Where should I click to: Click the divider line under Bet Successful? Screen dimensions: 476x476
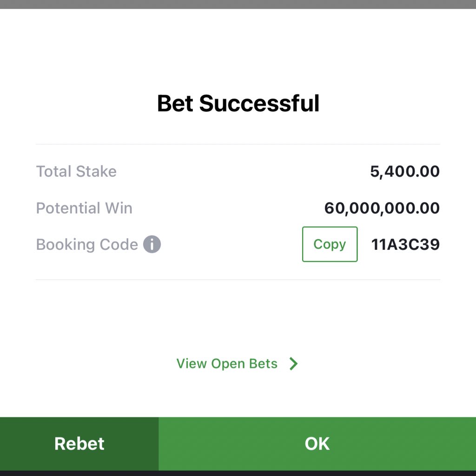(x=238, y=144)
